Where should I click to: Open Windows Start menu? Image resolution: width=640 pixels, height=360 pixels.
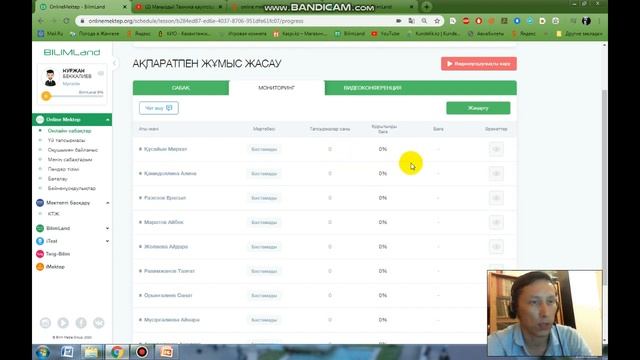coord(42,352)
